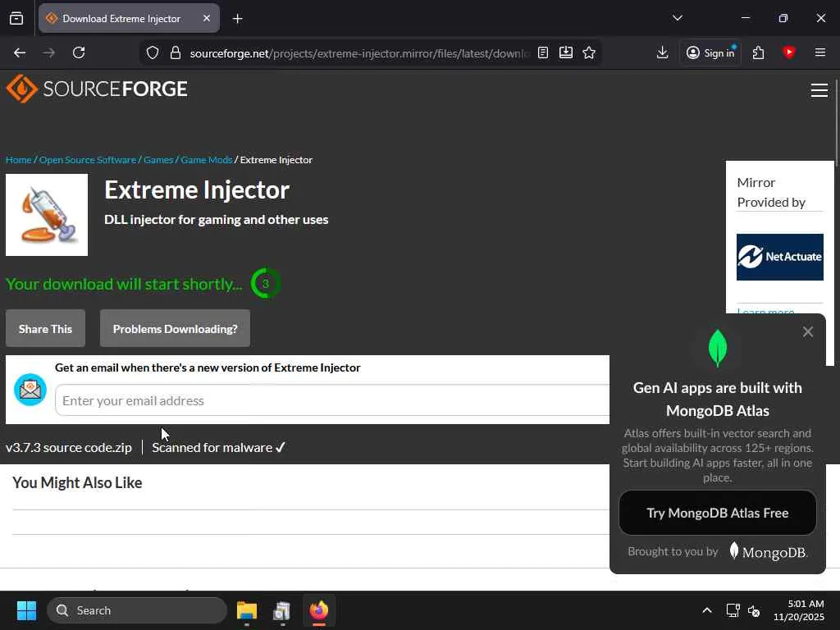Click the Firefox View icon in tab bar
Image resolution: width=840 pixels, height=630 pixels.
pos(16,18)
